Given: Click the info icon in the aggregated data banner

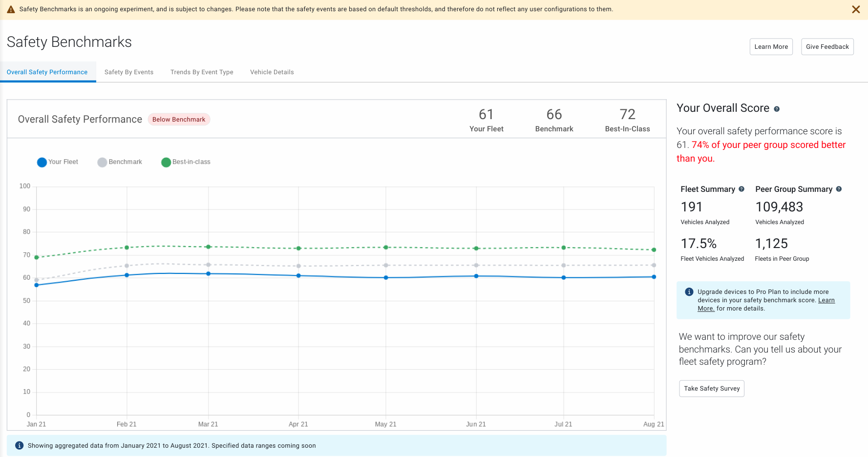Looking at the screenshot, I should click(x=19, y=445).
